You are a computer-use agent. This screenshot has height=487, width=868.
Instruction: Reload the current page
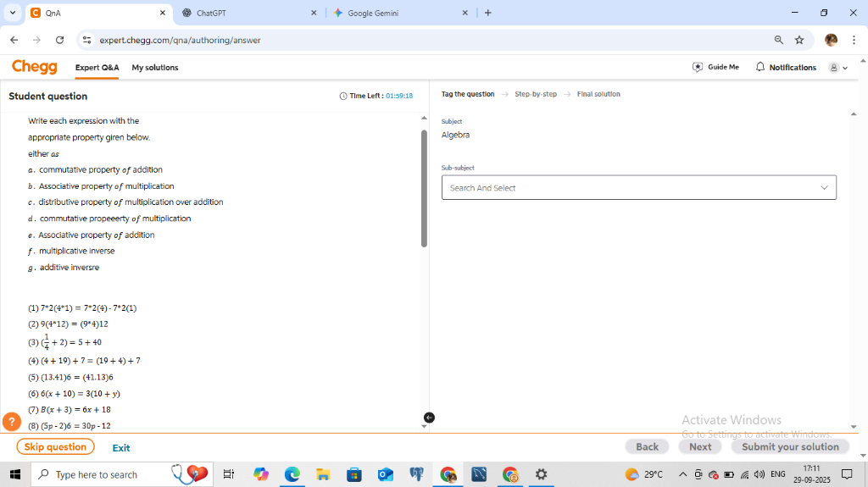pos(59,40)
